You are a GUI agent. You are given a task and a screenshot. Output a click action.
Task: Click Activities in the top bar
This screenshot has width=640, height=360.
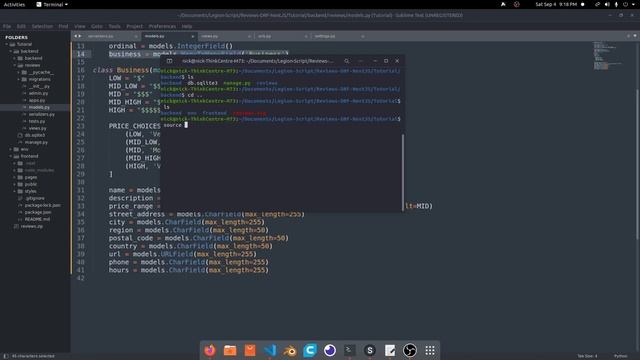(x=14, y=4)
